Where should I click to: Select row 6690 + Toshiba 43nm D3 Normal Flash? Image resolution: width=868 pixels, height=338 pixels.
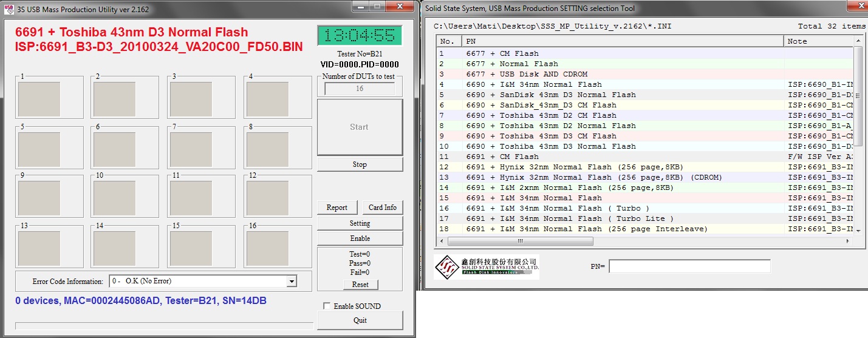pyautogui.click(x=645, y=146)
